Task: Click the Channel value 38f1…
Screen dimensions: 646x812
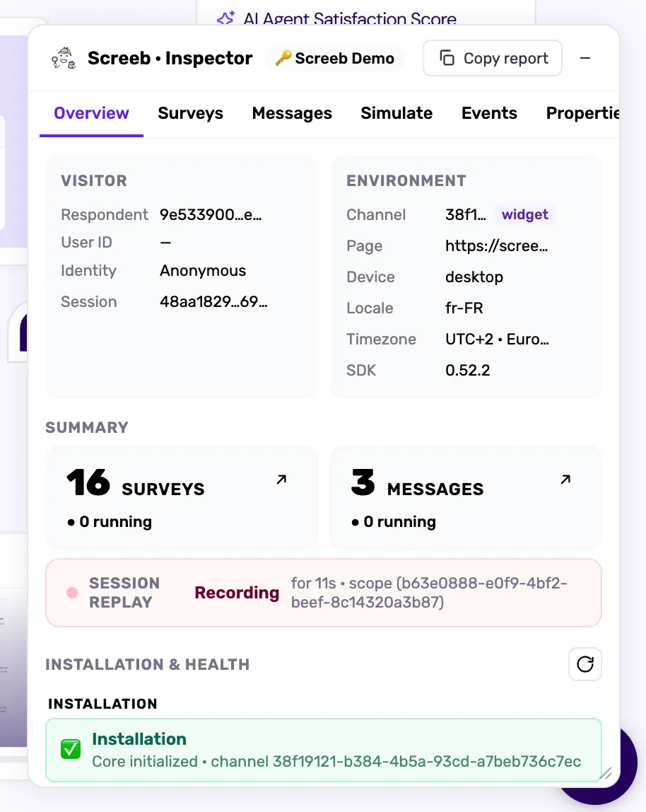Action: coord(465,214)
